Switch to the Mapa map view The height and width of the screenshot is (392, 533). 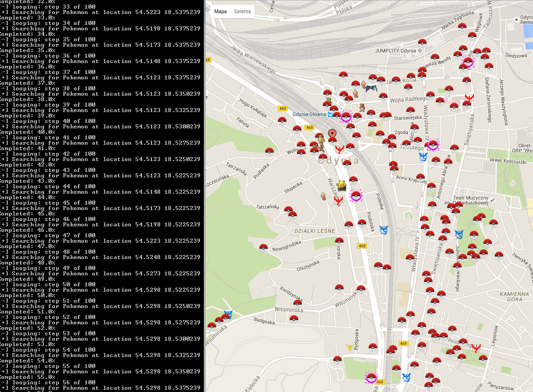tap(220, 11)
